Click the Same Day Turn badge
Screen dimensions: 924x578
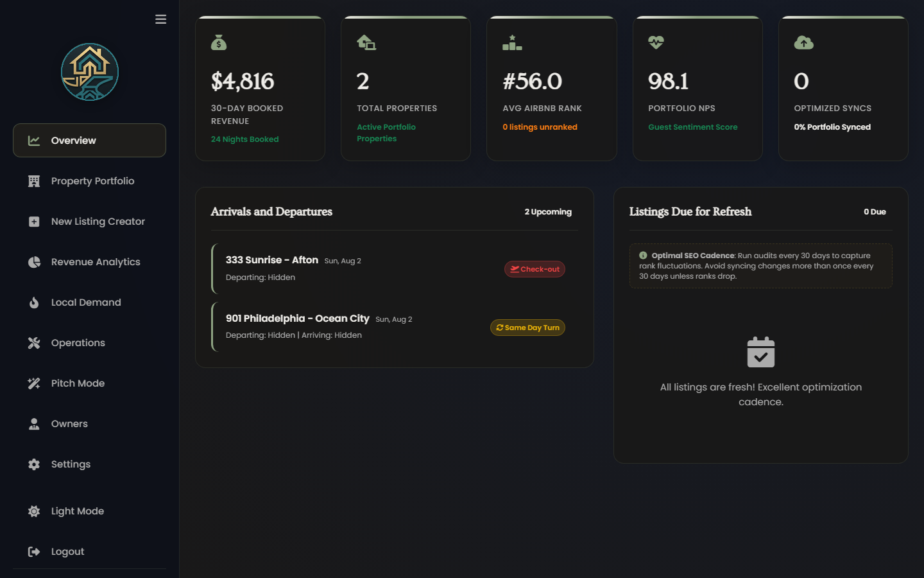(x=527, y=328)
